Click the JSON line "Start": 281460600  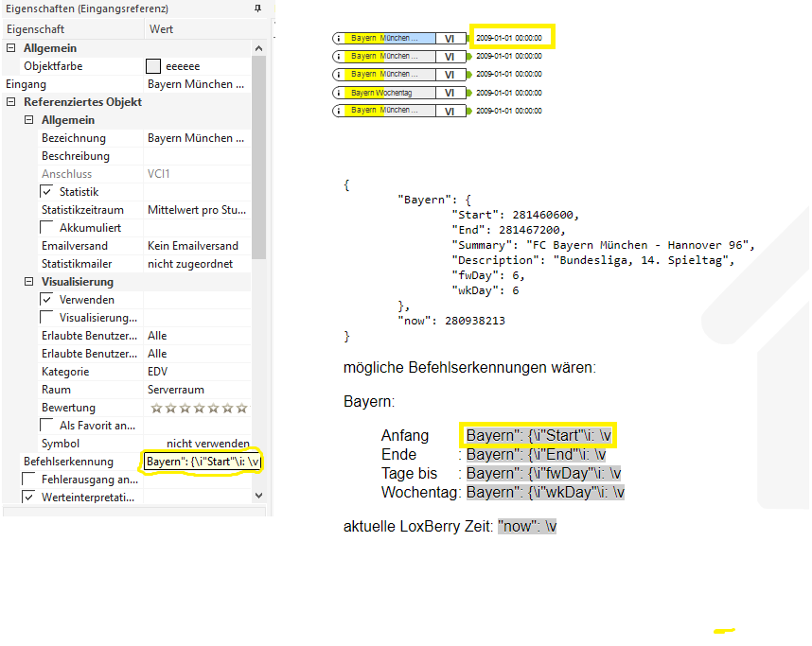515,215
